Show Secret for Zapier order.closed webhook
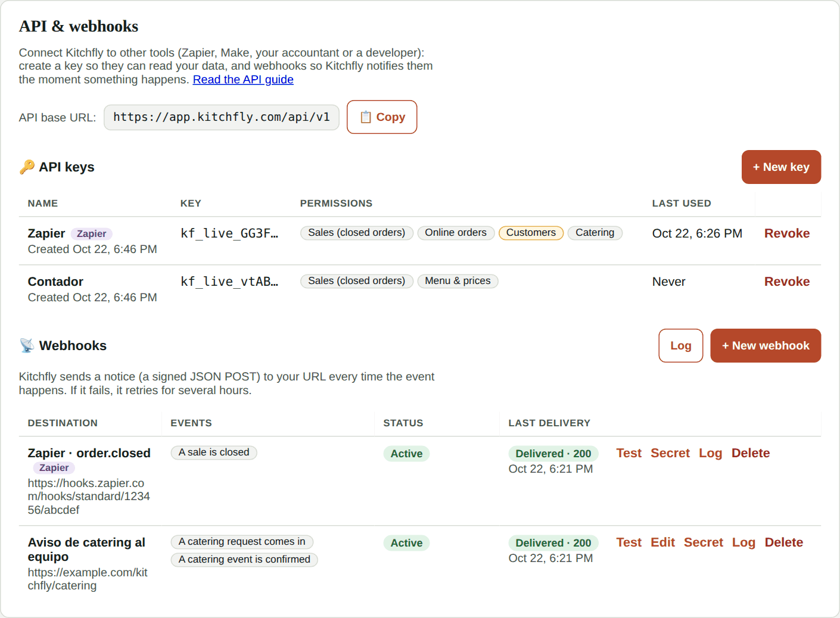840x618 pixels. coord(670,453)
